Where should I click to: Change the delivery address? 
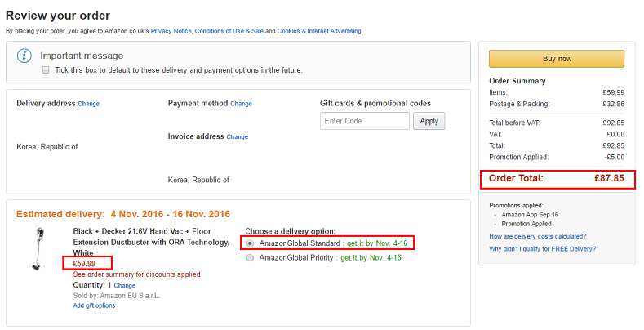tap(89, 104)
